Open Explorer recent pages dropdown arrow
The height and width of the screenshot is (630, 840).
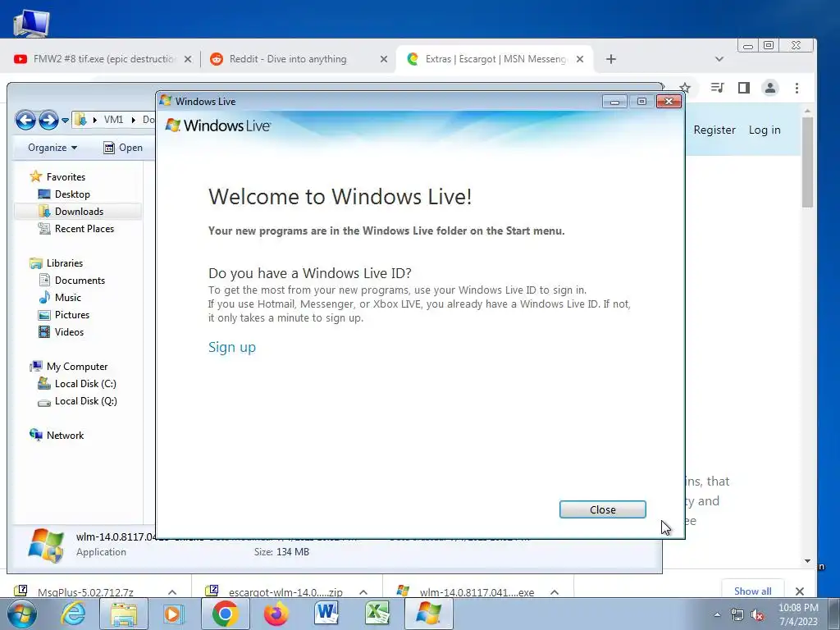point(65,120)
